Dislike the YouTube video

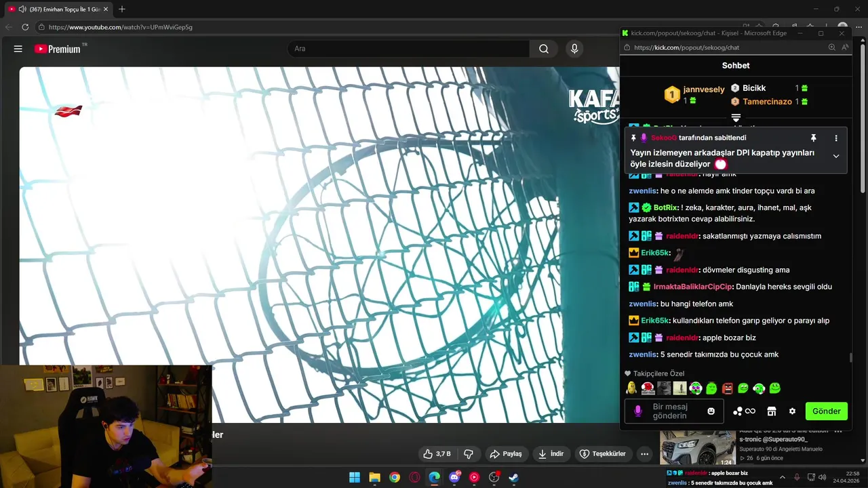[x=468, y=453]
